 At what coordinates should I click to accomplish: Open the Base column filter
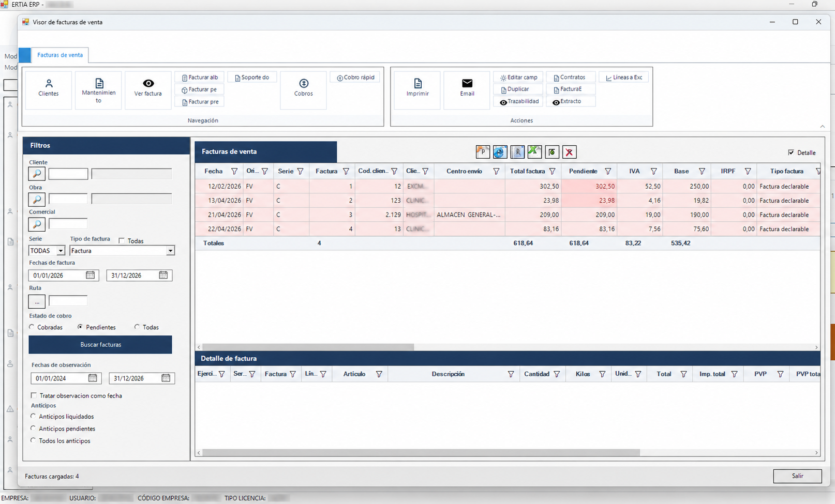(702, 171)
